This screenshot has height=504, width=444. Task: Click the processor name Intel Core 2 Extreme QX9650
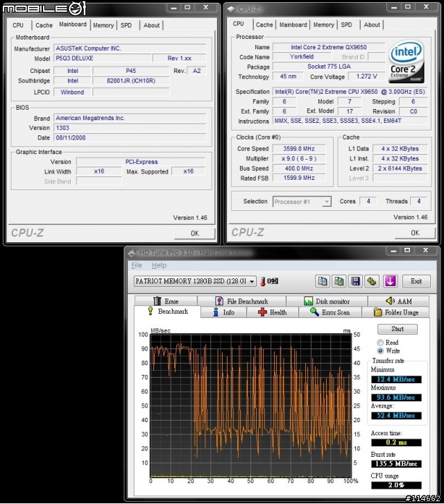pos(329,47)
